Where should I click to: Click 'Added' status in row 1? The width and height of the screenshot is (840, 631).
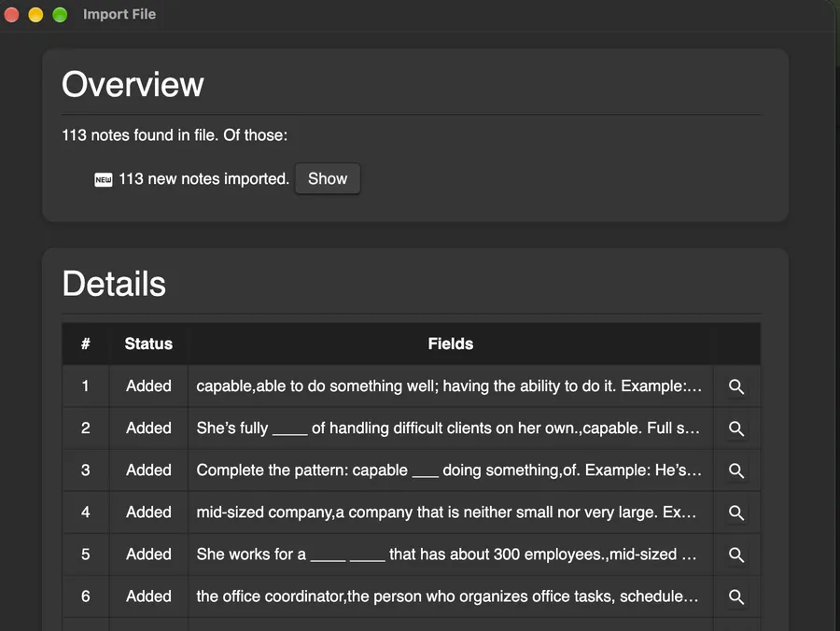coord(148,386)
